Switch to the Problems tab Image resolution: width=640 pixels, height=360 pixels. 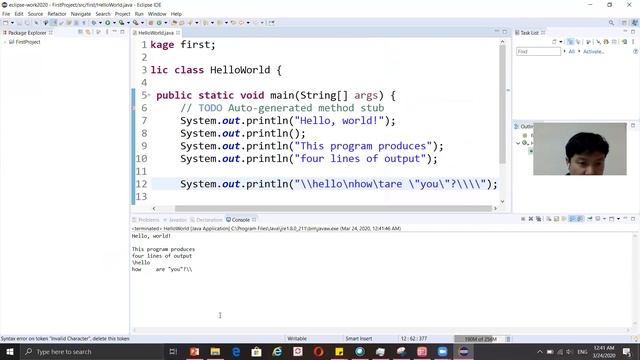146,220
